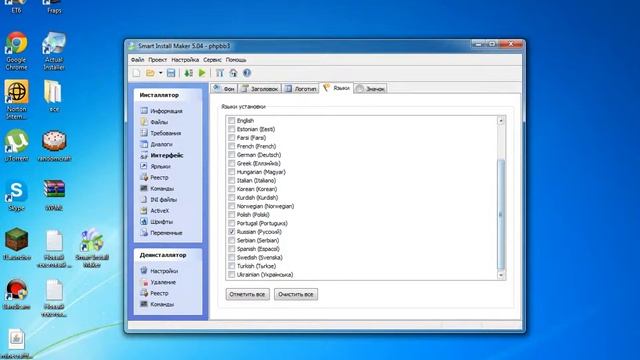This screenshot has width=640, height=360.
Task: Select the Google Chrome desktop shortcut
Action: (x=16, y=51)
